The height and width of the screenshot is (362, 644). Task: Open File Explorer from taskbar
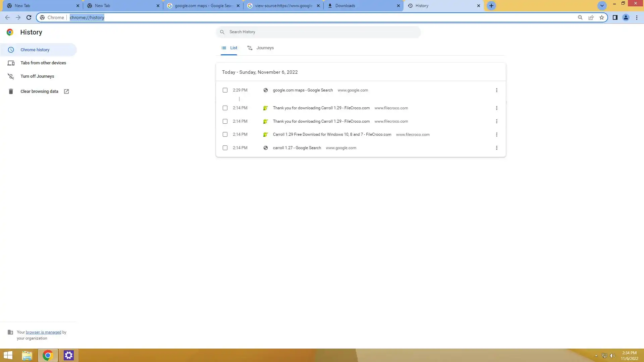tap(27, 355)
